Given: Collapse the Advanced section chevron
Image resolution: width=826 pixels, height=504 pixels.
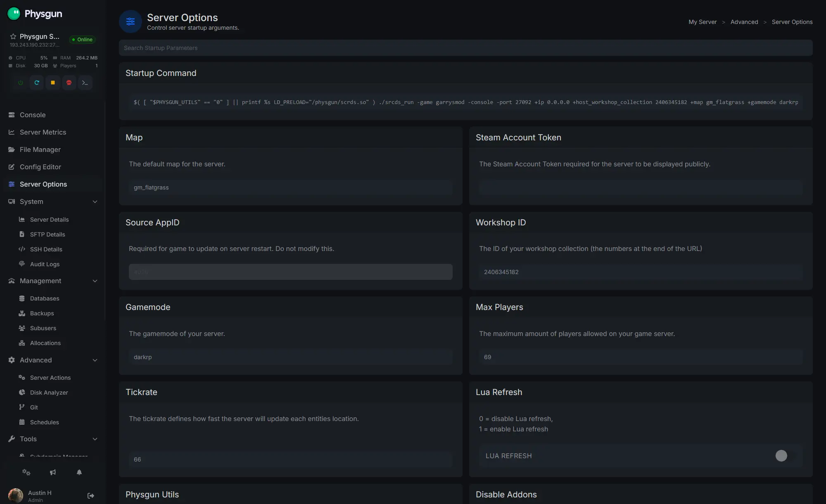Looking at the screenshot, I should tap(95, 360).
